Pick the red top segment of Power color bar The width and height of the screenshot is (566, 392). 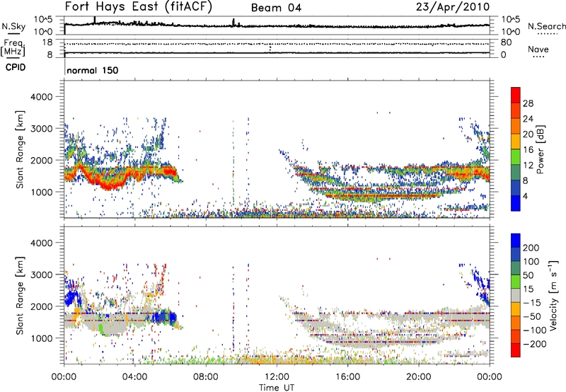click(x=516, y=95)
